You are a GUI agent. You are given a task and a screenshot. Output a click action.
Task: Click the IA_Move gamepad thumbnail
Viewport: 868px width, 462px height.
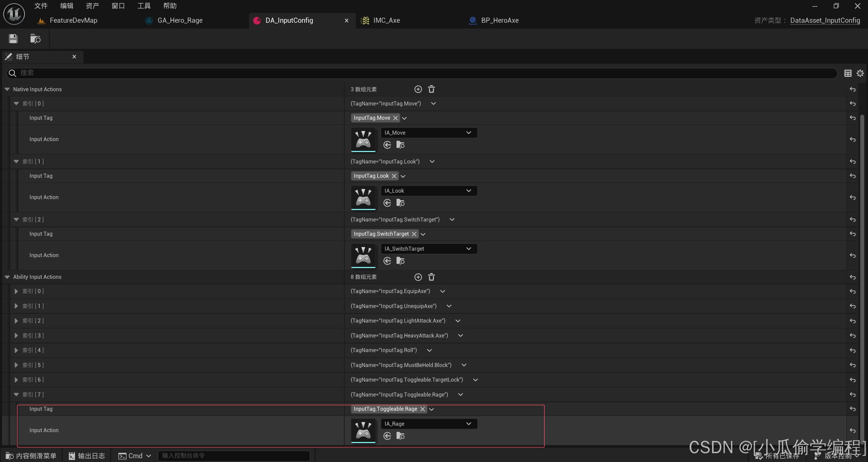coord(363,139)
